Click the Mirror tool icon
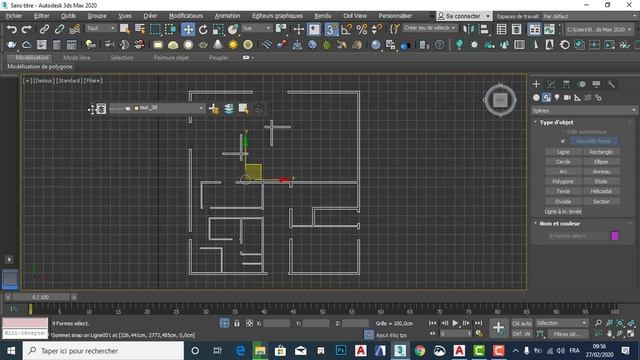This screenshot has width=640, height=360. (469, 29)
